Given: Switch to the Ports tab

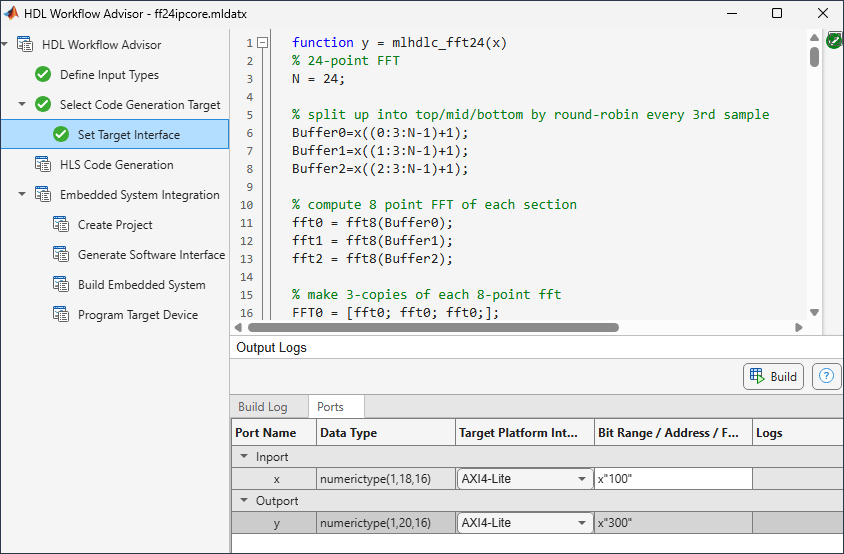Looking at the screenshot, I should pos(336,406).
